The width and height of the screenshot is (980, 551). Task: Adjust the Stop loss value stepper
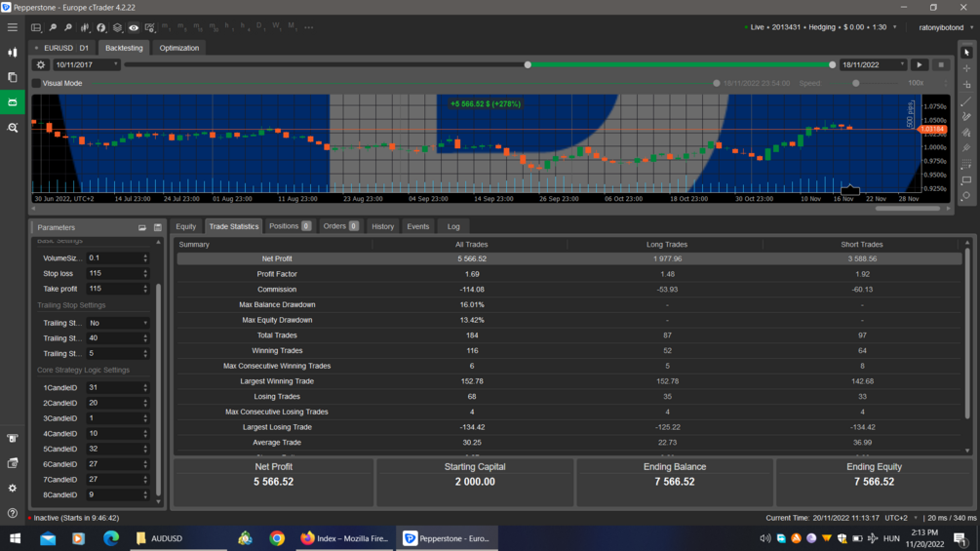click(145, 274)
